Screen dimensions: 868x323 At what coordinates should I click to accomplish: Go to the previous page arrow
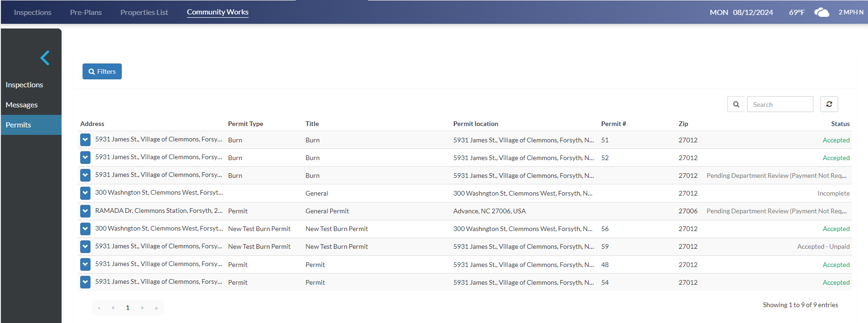pos(113,308)
